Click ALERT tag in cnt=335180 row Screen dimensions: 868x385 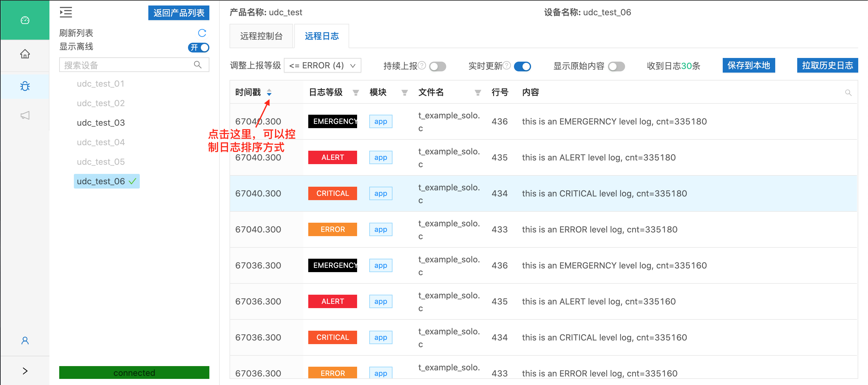tap(333, 157)
